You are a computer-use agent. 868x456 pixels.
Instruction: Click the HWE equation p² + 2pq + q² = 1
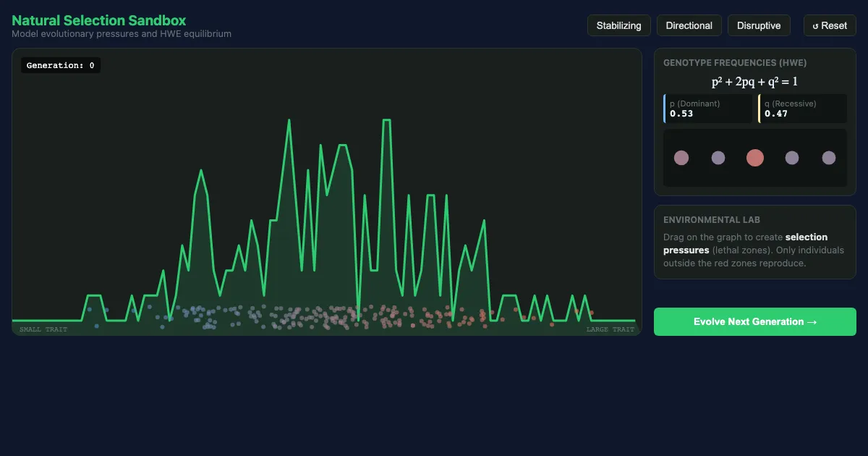pos(754,82)
